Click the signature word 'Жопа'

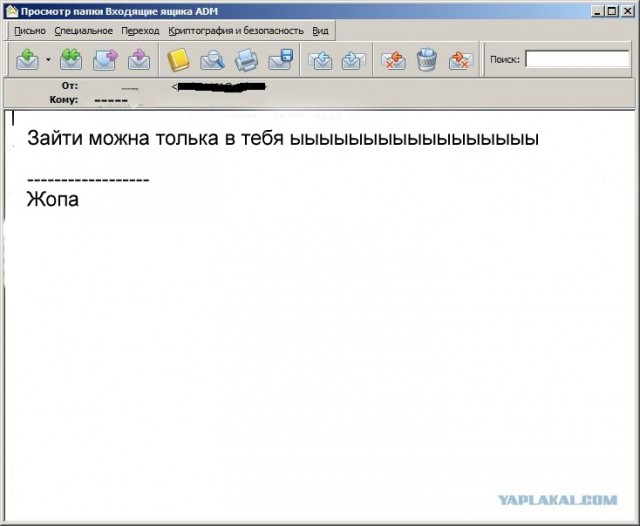[x=53, y=200]
